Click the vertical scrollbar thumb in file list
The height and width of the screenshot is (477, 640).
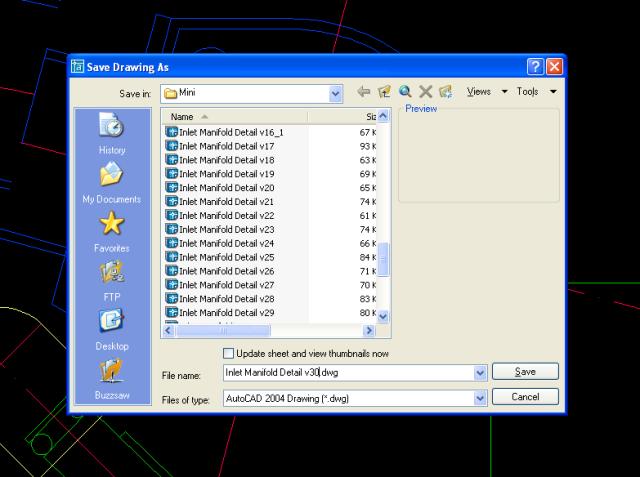tap(383, 259)
